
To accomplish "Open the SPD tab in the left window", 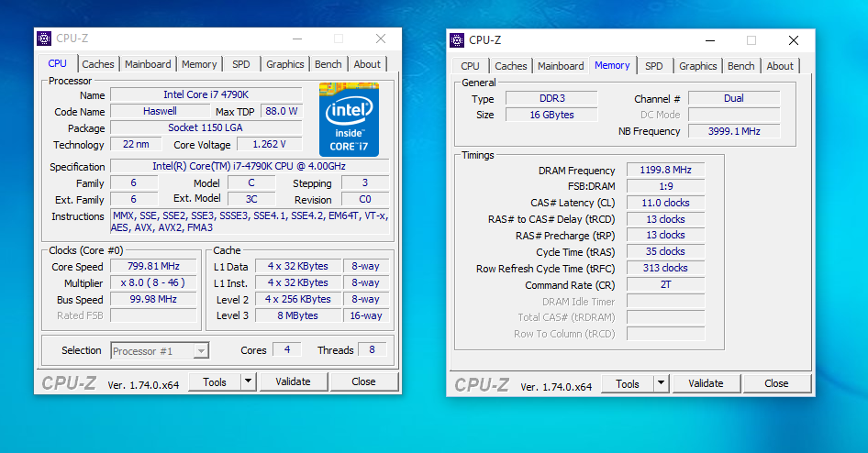I will tap(240, 64).
